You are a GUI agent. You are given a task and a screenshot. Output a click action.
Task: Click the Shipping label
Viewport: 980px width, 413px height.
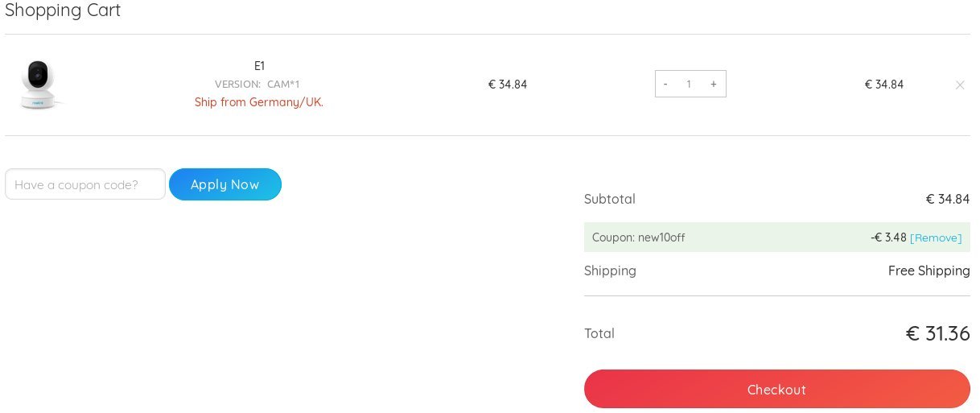610,271
